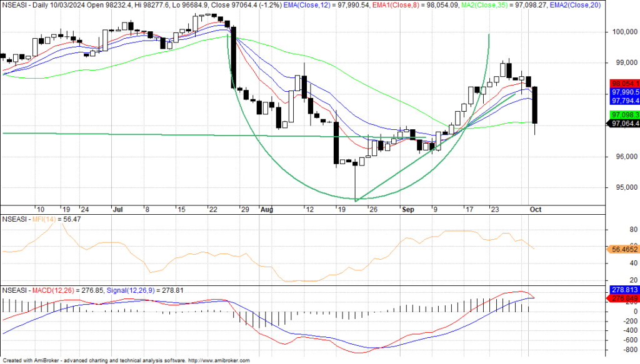Select the Aug month marker on date axis
640x364 pixels.
pos(267,210)
